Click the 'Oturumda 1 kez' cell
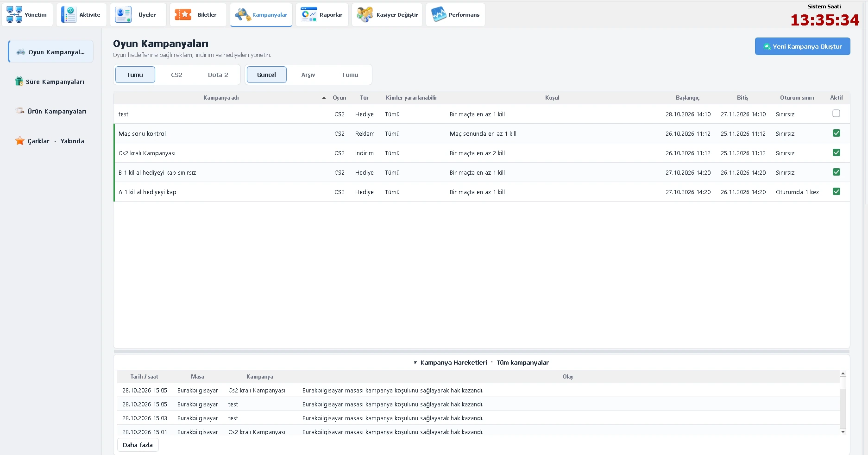The image size is (868, 455). (797, 192)
